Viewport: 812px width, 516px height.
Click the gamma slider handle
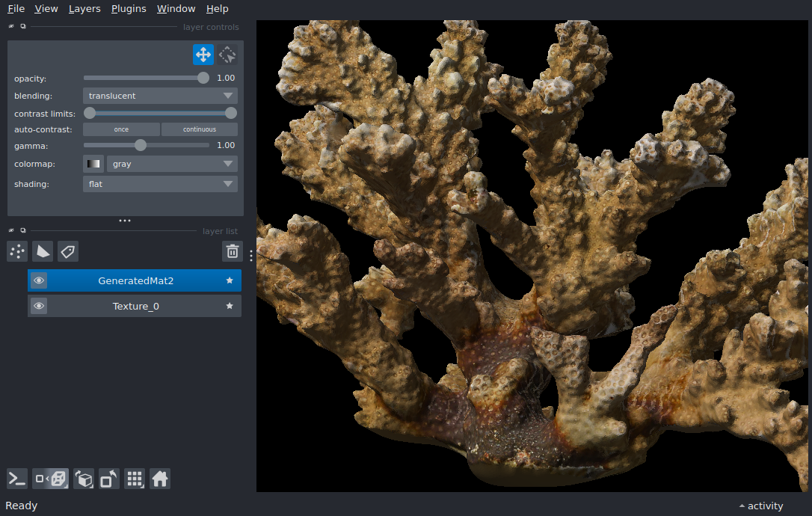141,145
